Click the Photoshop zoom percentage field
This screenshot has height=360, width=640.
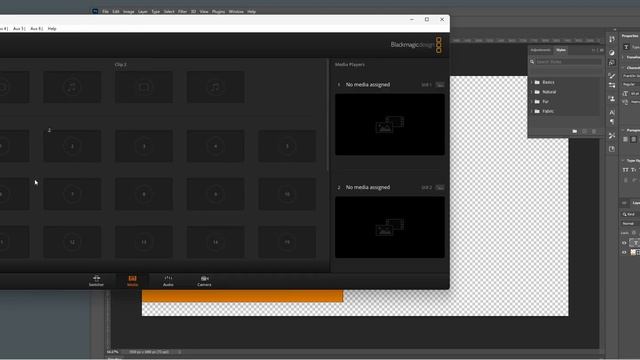coord(113,352)
